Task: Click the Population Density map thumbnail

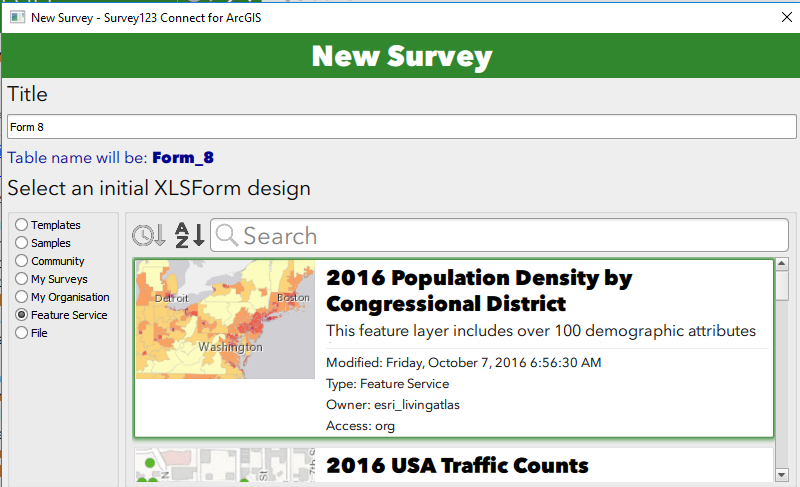Action: point(225,320)
